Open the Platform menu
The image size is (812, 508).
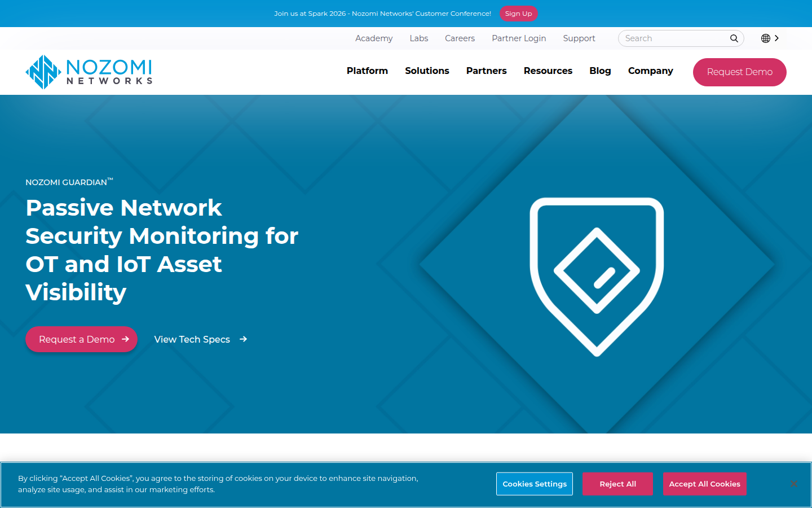point(367,71)
